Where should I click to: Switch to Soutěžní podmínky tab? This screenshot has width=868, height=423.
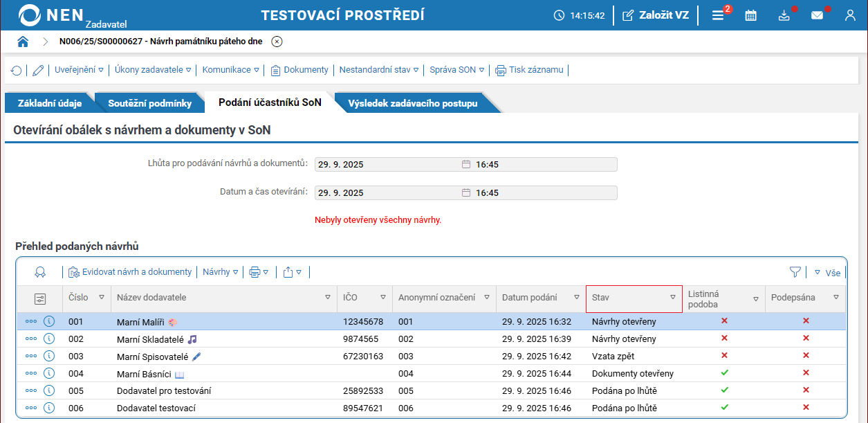click(149, 103)
